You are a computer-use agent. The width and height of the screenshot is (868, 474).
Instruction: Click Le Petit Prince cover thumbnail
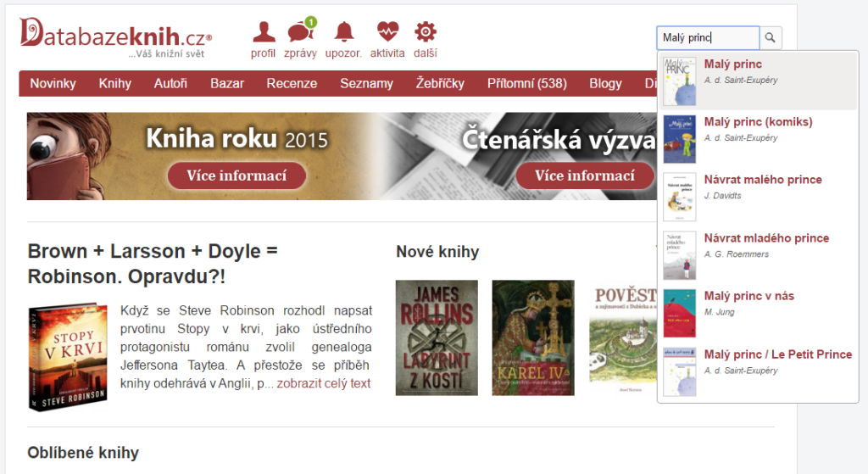679,371
